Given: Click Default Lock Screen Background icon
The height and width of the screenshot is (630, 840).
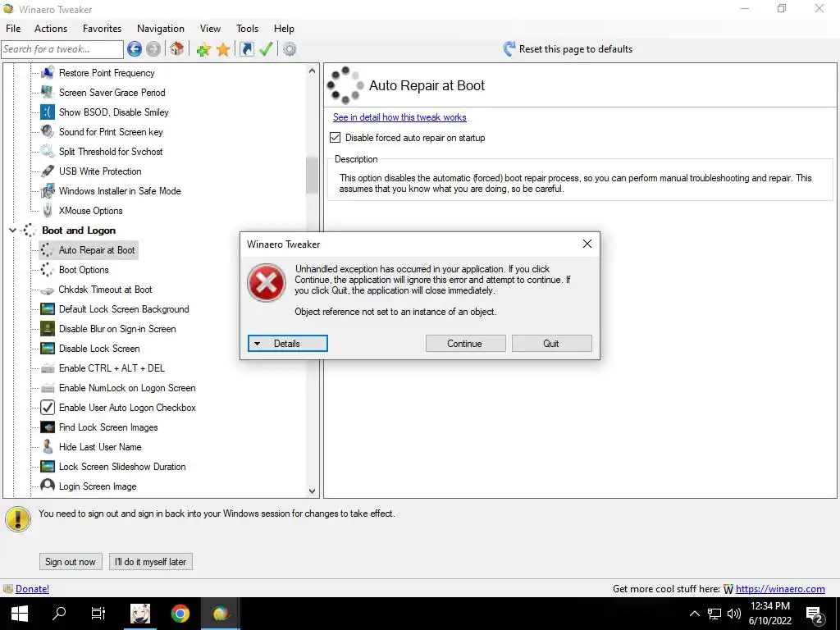Looking at the screenshot, I should pyautogui.click(x=48, y=309).
